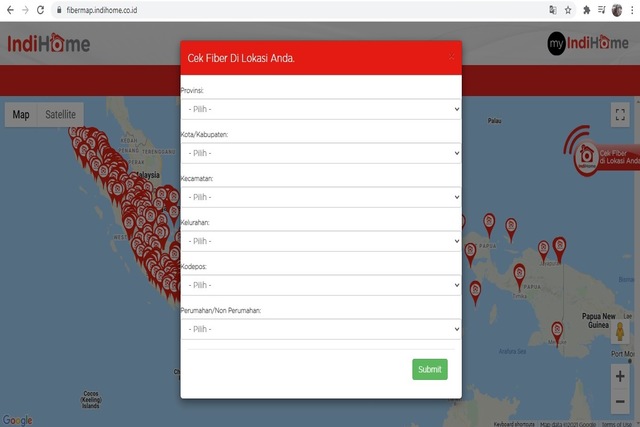This screenshot has height=427, width=640.
Task: Open Keyboard shortcuts link on map
Action: tap(514, 424)
